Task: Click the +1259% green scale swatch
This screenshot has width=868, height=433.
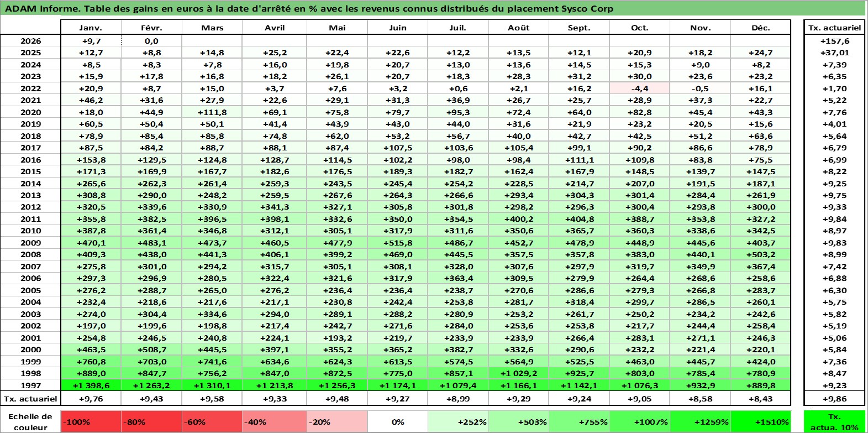Action: click(700, 421)
